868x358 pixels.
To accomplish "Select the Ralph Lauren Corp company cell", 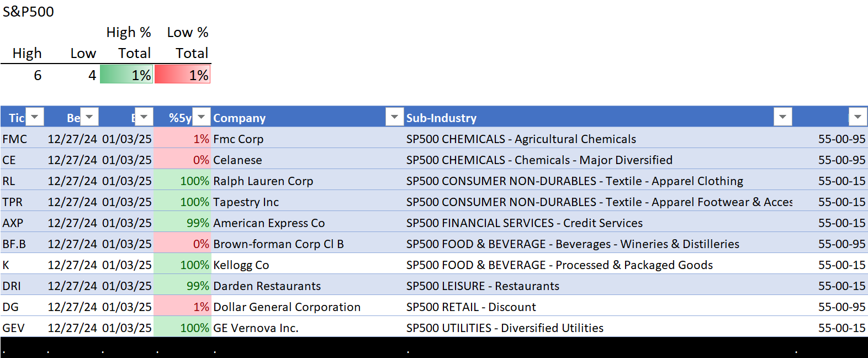I will 263,181.
